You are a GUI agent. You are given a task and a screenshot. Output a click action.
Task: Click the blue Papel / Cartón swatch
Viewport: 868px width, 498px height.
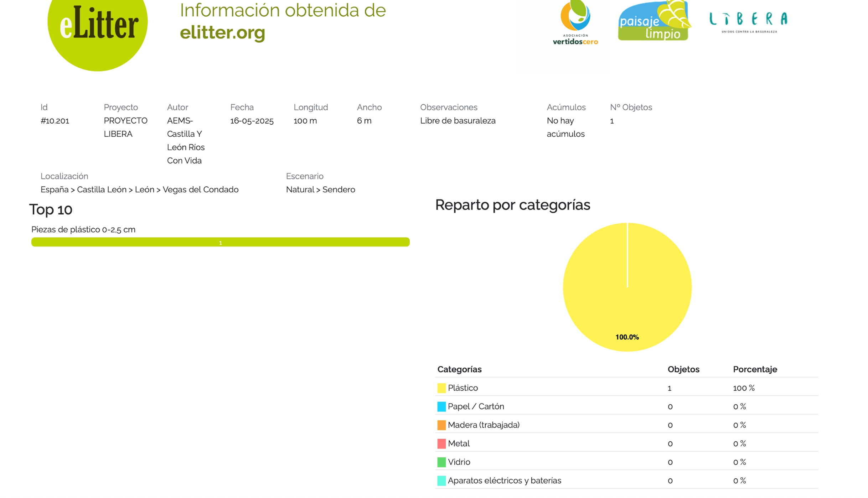[441, 406]
